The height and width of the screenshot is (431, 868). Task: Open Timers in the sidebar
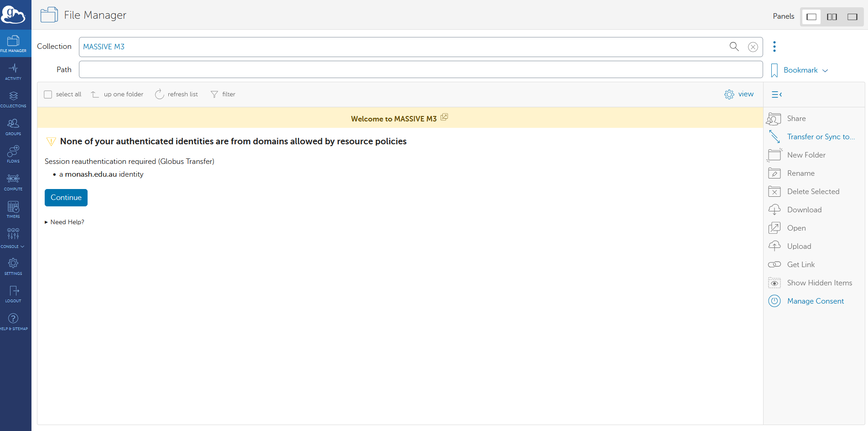13,210
